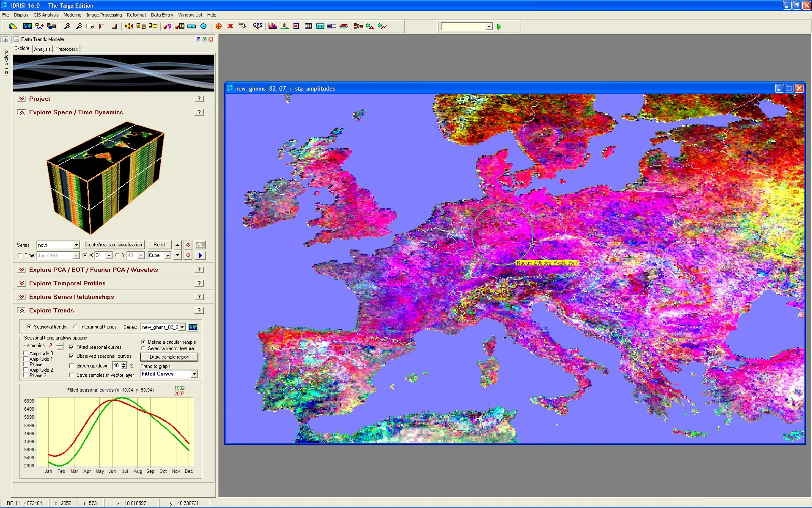The image size is (812, 508).
Task: Expand the Explore Temporal Profiles section
Action: click(x=22, y=283)
